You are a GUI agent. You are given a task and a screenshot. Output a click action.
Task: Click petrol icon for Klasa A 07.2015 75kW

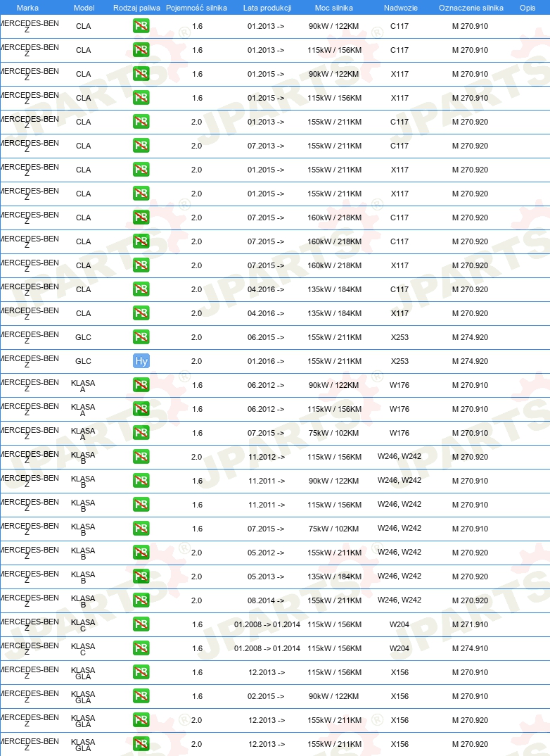(x=141, y=433)
